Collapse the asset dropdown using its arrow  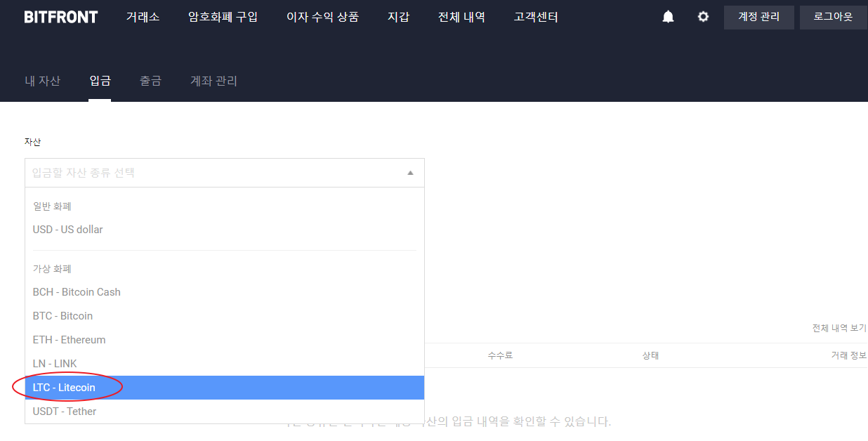411,173
